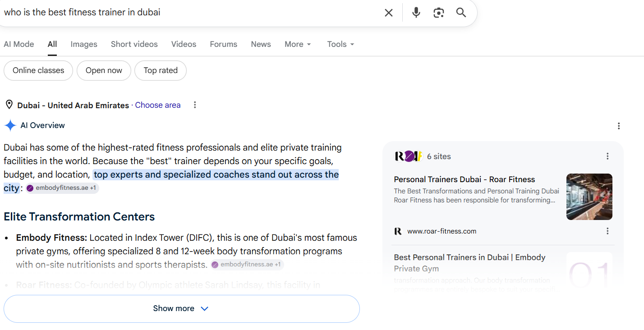Expand the More dropdown menu
The height and width of the screenshot is (330, 644).
pos(298,44)
